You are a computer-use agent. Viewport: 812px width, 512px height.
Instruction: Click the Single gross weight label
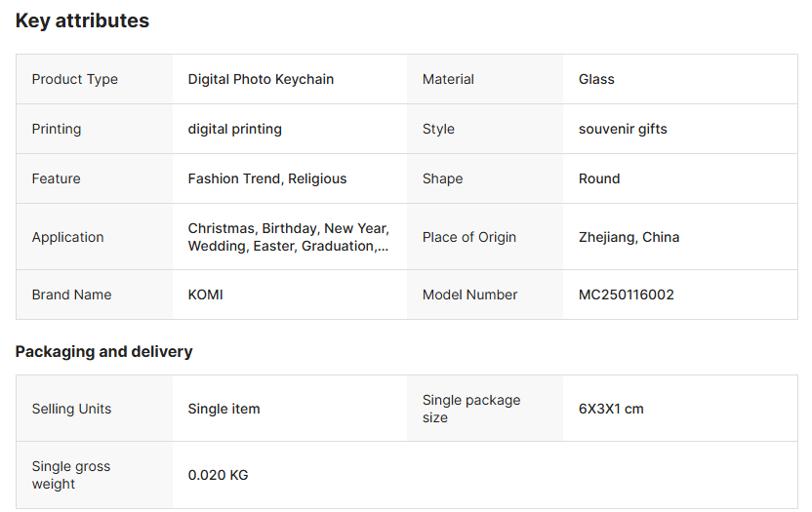(x=71, y=475)
